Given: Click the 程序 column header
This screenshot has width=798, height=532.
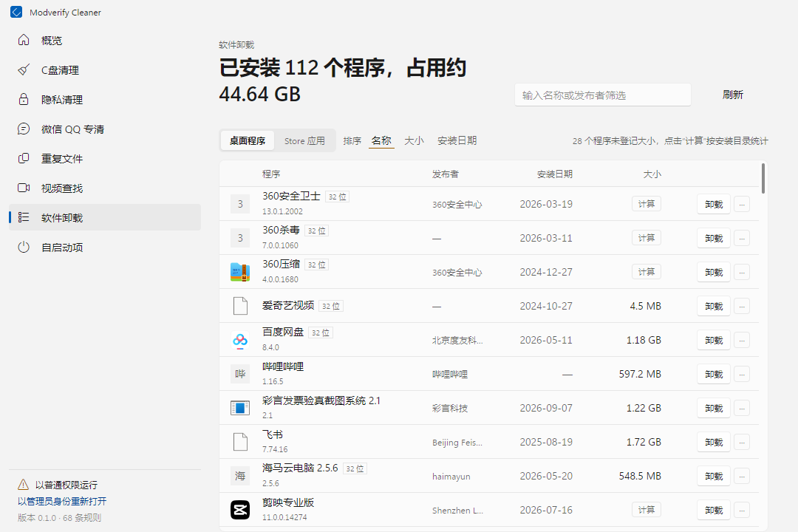Looking at the screenshot, I should click(x=271, y=174).
